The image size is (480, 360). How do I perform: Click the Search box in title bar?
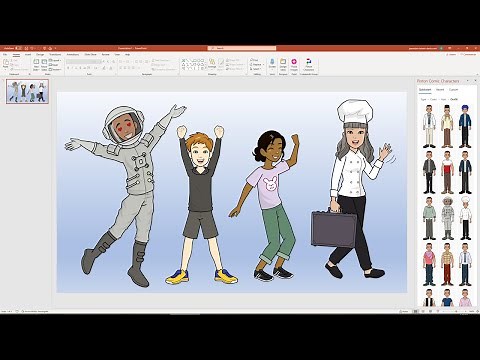(242, 48)
